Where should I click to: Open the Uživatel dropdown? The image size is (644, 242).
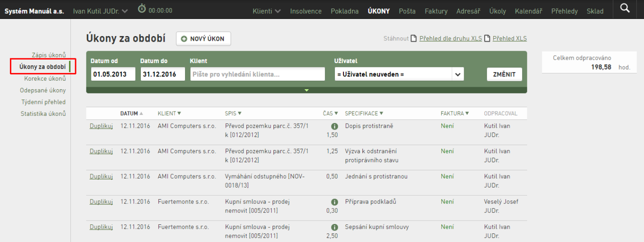pyautogui.click(x=399, y=74)
